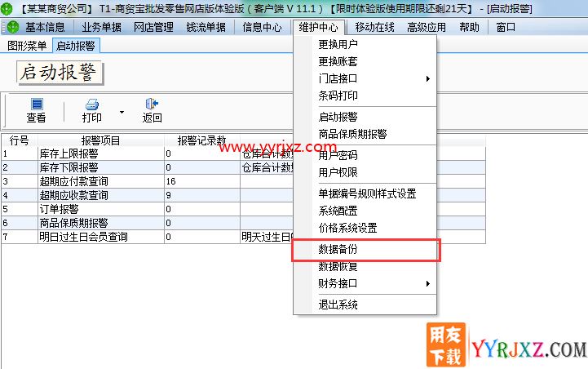The height and width of the screenshot is (369, 588).
Task: Open the 钱流单据 menu
Action: pos(206,27)
